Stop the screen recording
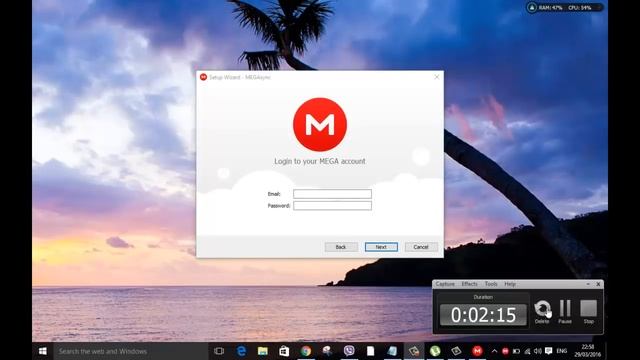This screenshot has height=360, width=640. (x=589, y=312)
